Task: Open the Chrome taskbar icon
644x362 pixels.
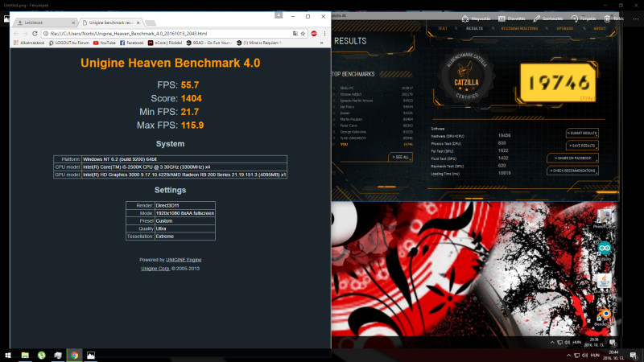Action: pyautogui.click(x=74, y=355)
